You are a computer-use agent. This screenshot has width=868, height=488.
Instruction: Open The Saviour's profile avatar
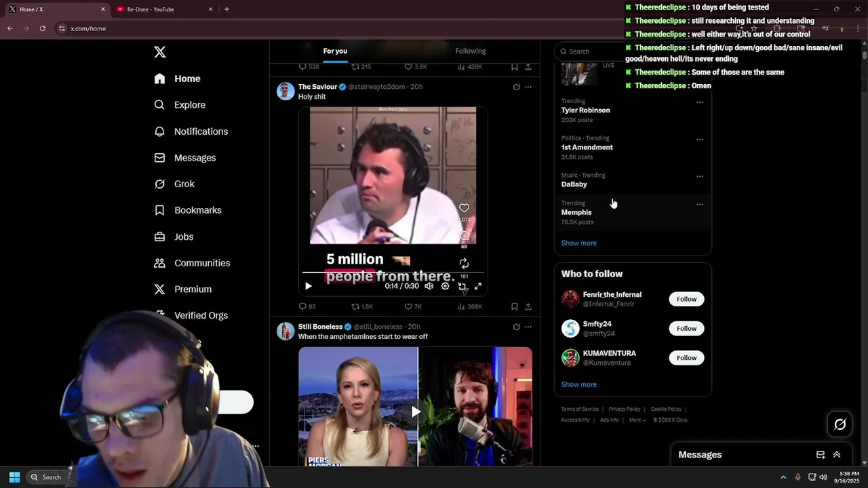click(285, 91)
